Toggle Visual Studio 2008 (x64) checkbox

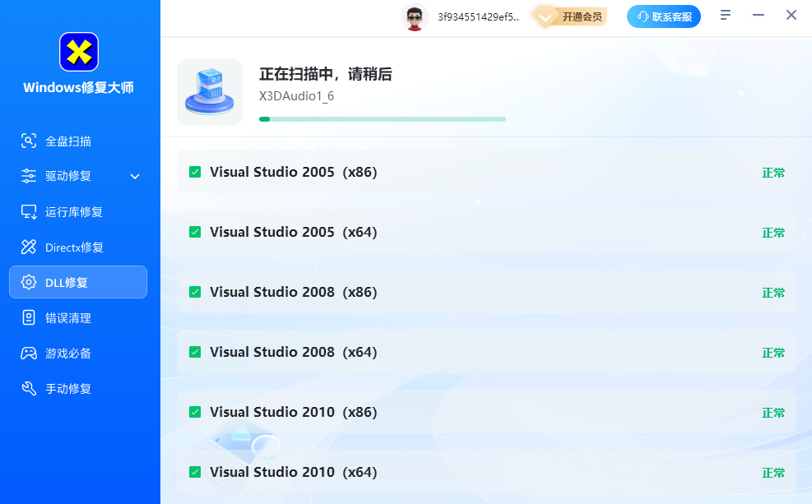tap(195, 352)
